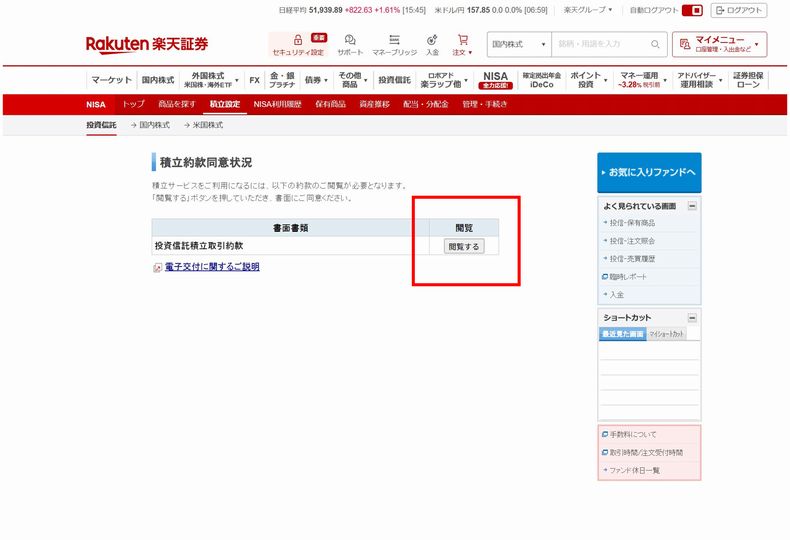Open the 臨時レポート link
790x540 pixels.
[x=627, y=277]
